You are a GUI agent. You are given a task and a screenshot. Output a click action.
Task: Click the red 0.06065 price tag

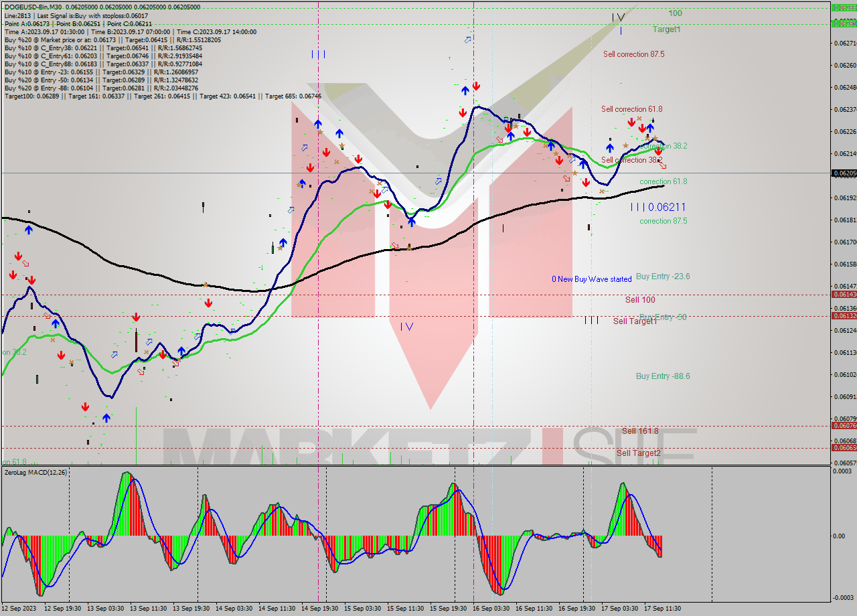click(843, 448)
